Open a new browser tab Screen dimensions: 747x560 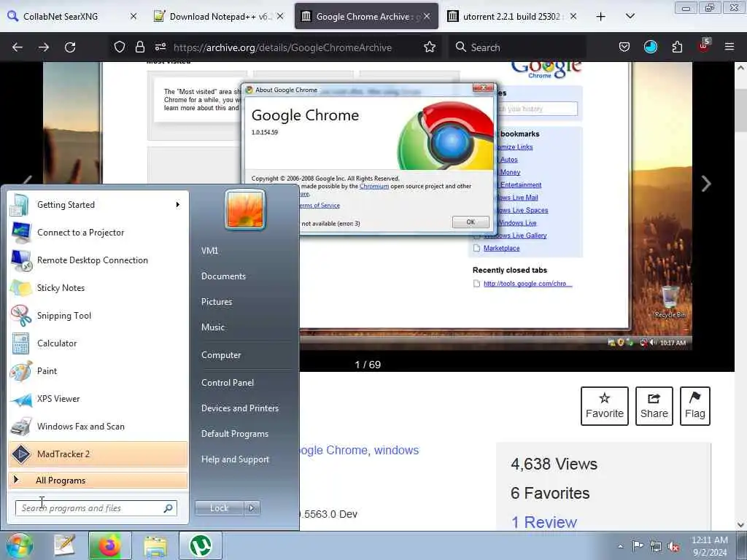[x=601, y=16]
